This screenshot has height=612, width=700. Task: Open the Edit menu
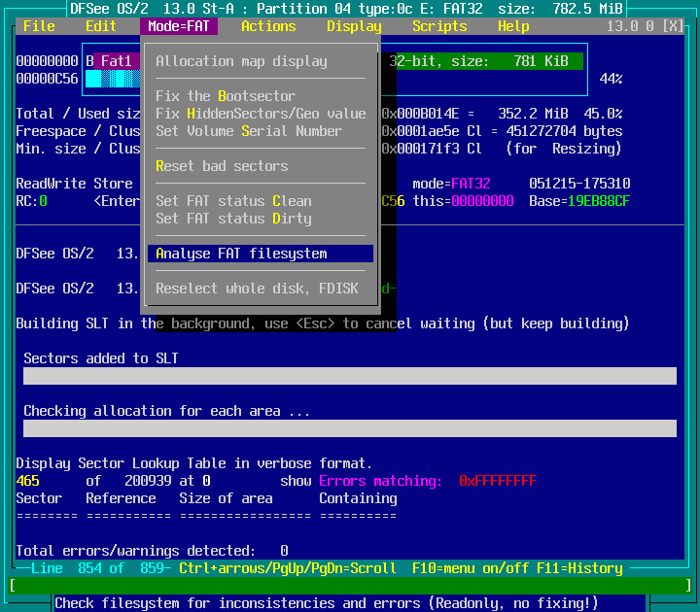tap(101, 26)
